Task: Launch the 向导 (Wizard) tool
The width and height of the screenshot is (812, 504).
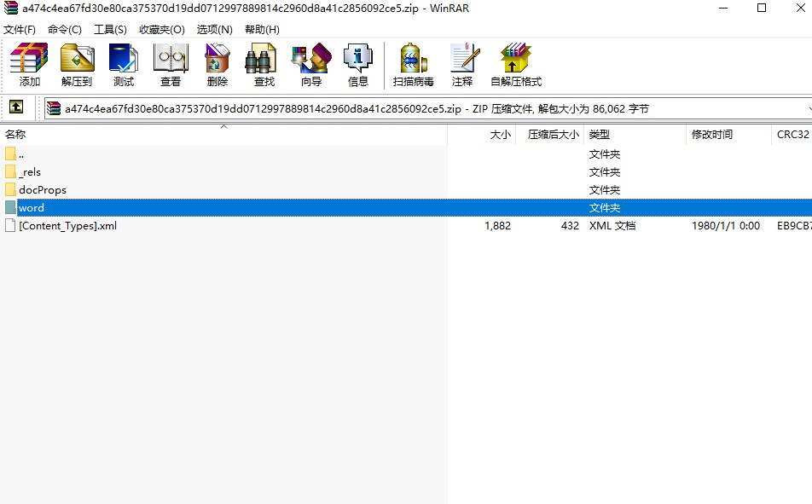Action: [311, 65]
